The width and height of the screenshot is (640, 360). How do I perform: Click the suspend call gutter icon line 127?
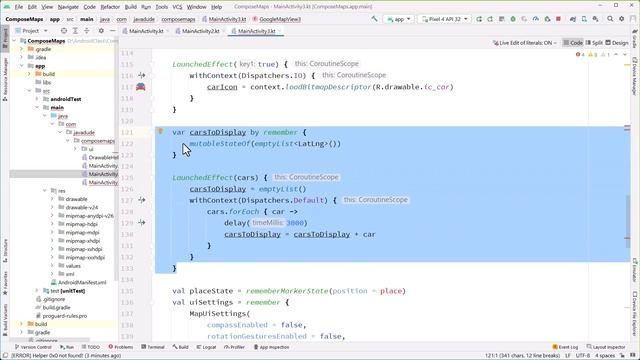pyautogui.click(x=142, y=200)
